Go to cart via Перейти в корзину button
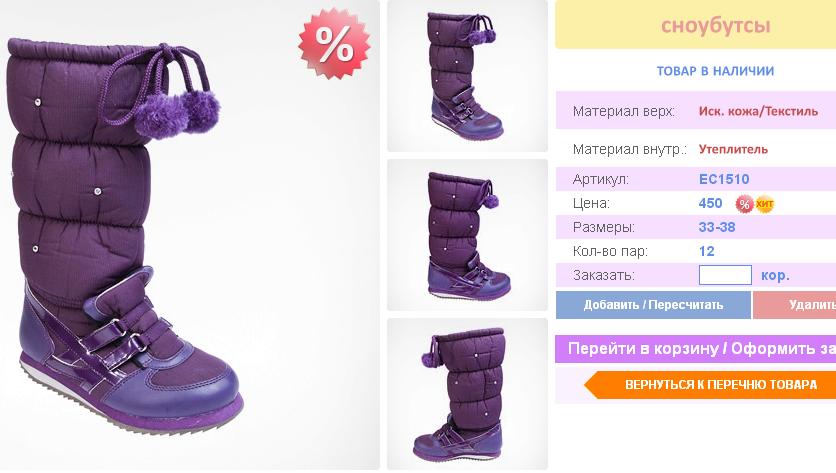Screen dimensions: 836x473 pos(695,349)
